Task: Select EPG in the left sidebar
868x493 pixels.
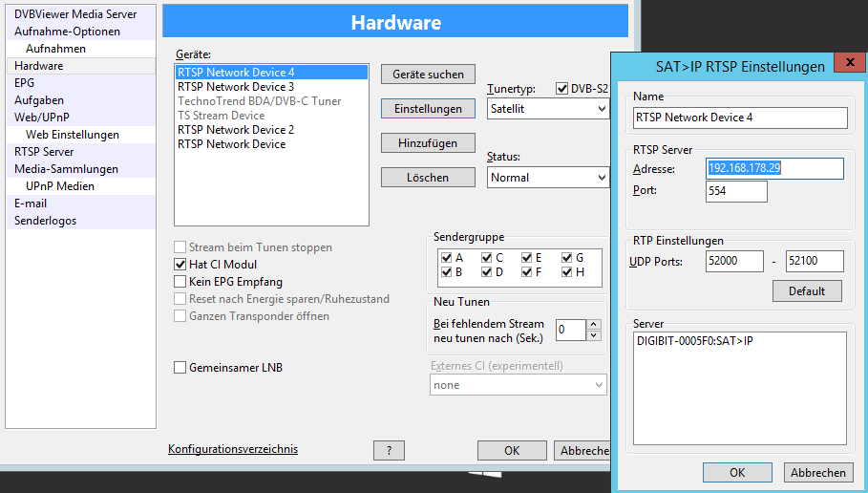Action: click(24, 83)
